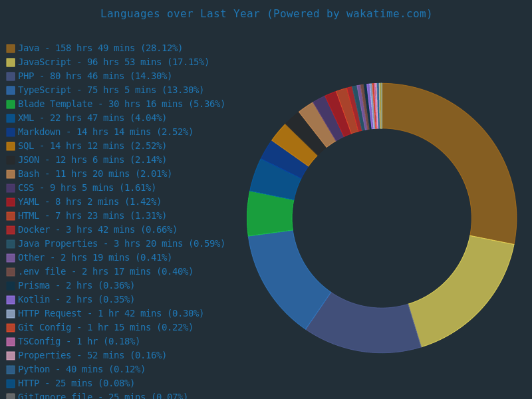
Task: Toggle the Markdown legend entry text
Action: tap(105, 132)
